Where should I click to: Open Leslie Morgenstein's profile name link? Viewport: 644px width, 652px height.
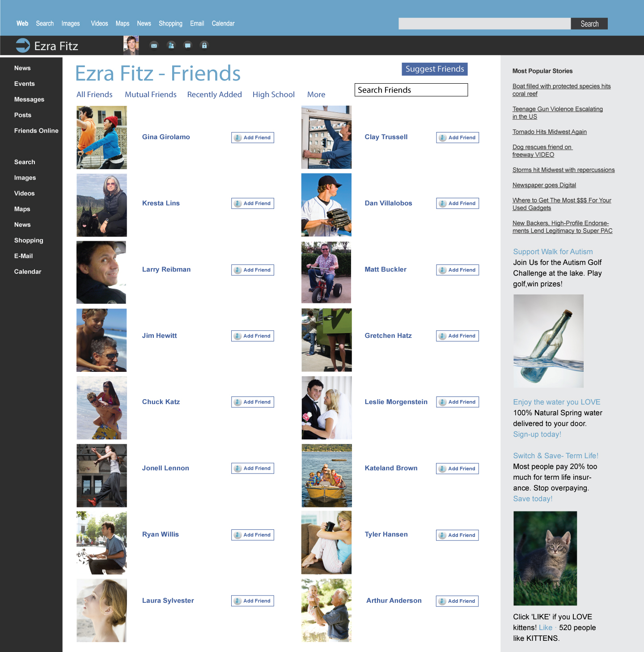[396, 402]
